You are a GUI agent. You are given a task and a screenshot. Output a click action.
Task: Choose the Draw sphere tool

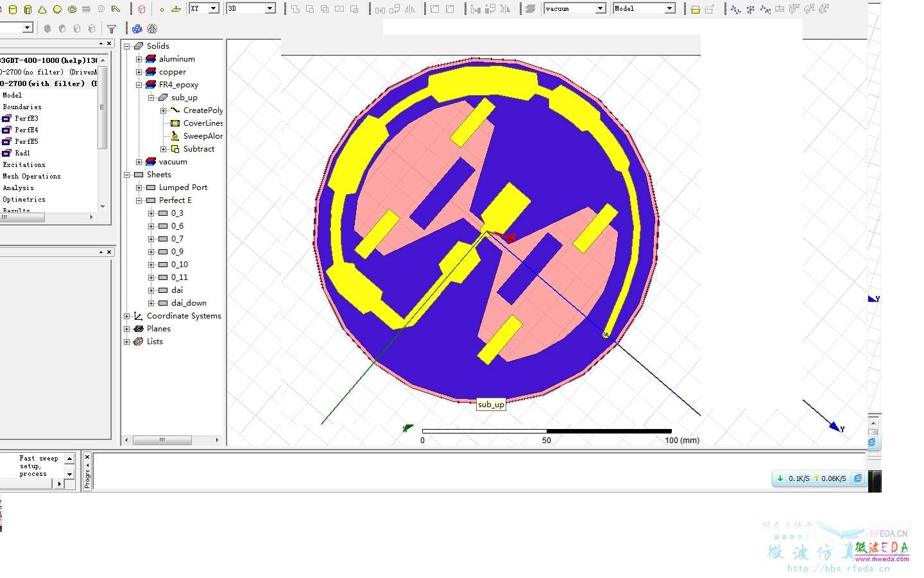click(x=57, y=9)
